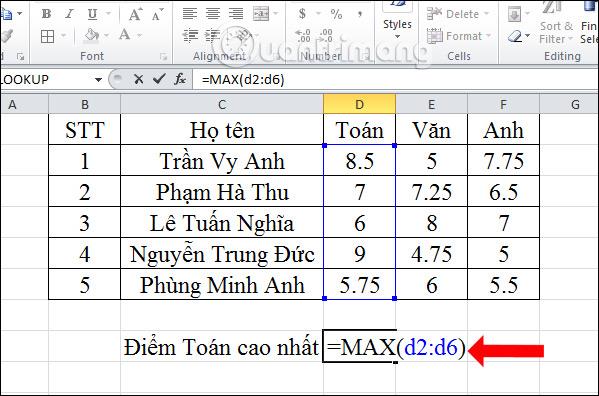The width and height of the screenshot is (599, 396).
Task: Open the Styles dropdown
Action: click(x=397, y=23)
